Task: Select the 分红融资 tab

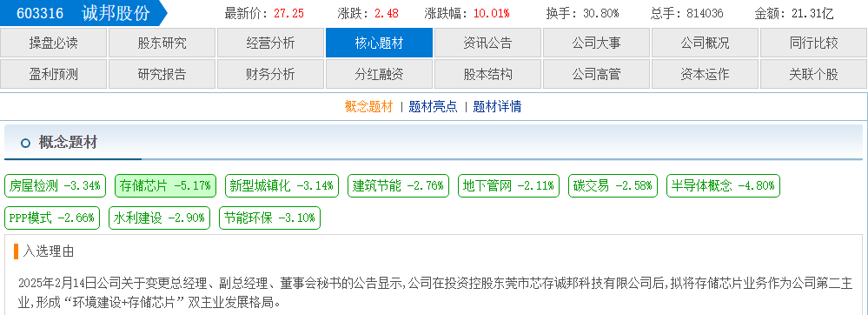Action: click(x=379, y=74)
